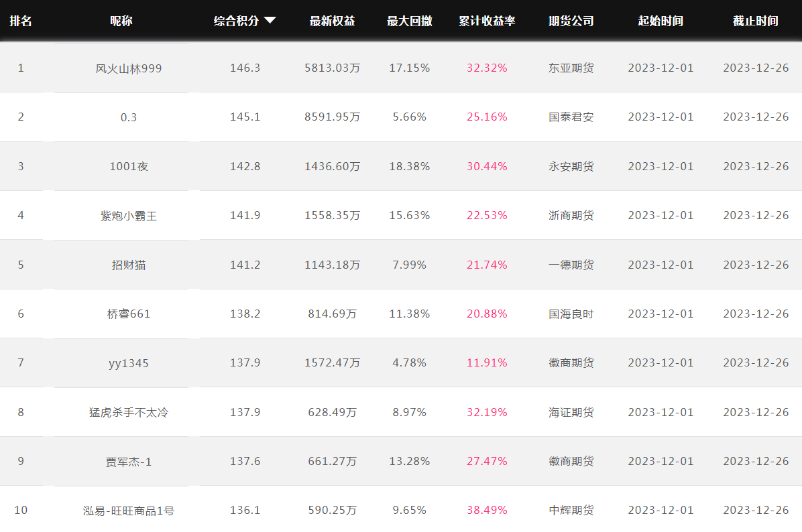Select drawdown 18.38%

410,167
